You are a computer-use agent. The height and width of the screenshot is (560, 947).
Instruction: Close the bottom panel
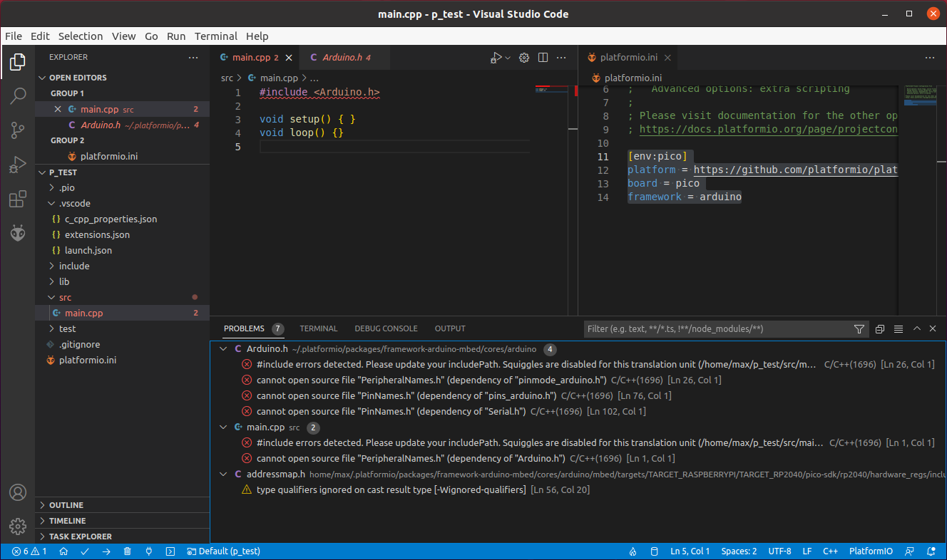pyautogui.click(x=933, y=328)
